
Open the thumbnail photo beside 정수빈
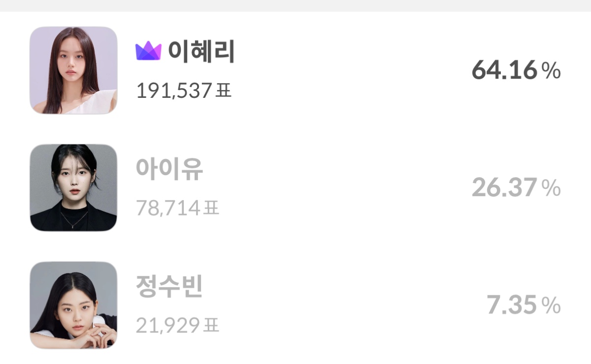(x=73, y=305)
